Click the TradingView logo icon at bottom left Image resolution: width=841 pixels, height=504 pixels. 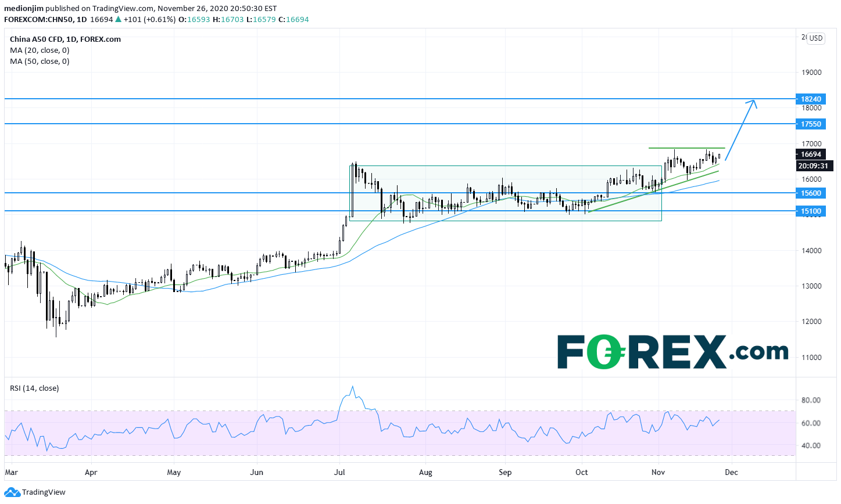click(12, 492)
